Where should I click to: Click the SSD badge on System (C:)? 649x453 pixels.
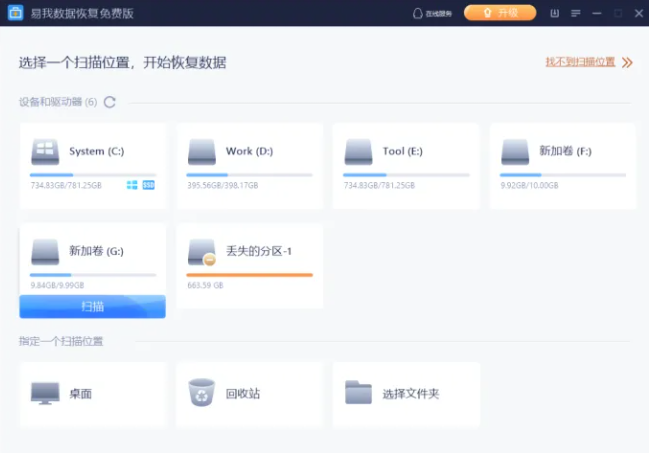point(148,185)
